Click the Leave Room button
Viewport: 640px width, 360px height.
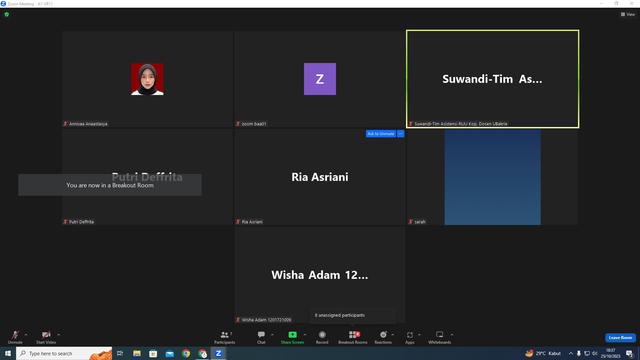tap(620, 338)
